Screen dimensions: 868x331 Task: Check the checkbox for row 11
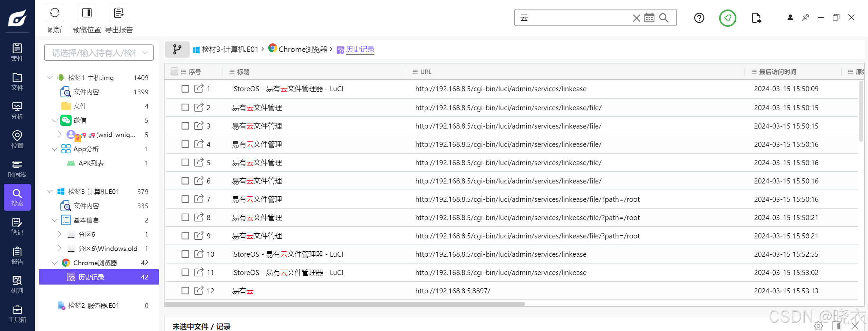pos(185,272)
